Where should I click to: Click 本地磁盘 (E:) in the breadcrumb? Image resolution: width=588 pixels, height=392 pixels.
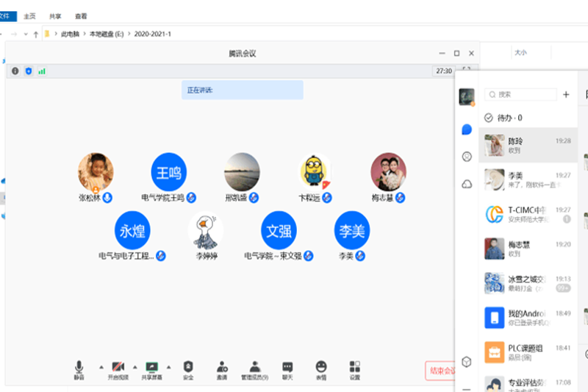point(107,34)
